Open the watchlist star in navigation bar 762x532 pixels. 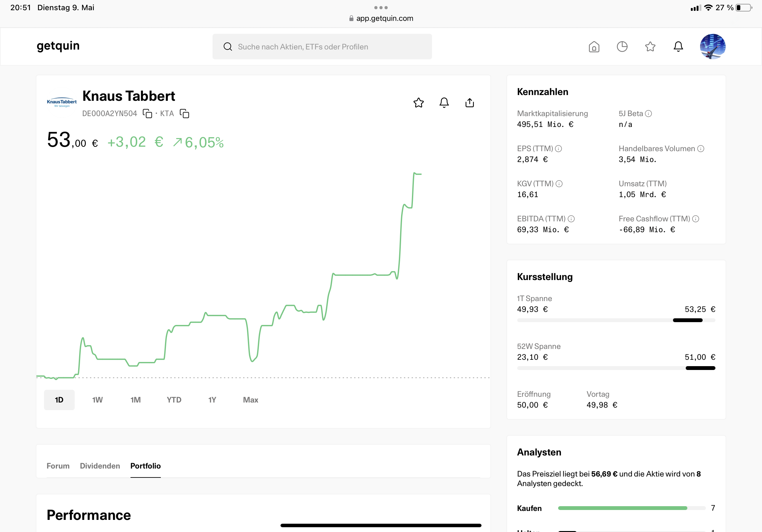click(x=650, y=47)
